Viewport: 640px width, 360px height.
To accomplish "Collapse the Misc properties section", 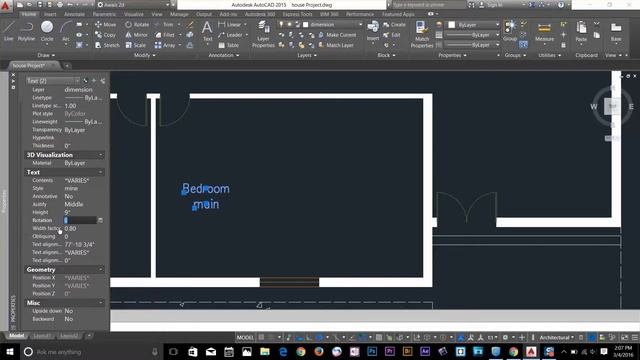I will pos(101,303).
